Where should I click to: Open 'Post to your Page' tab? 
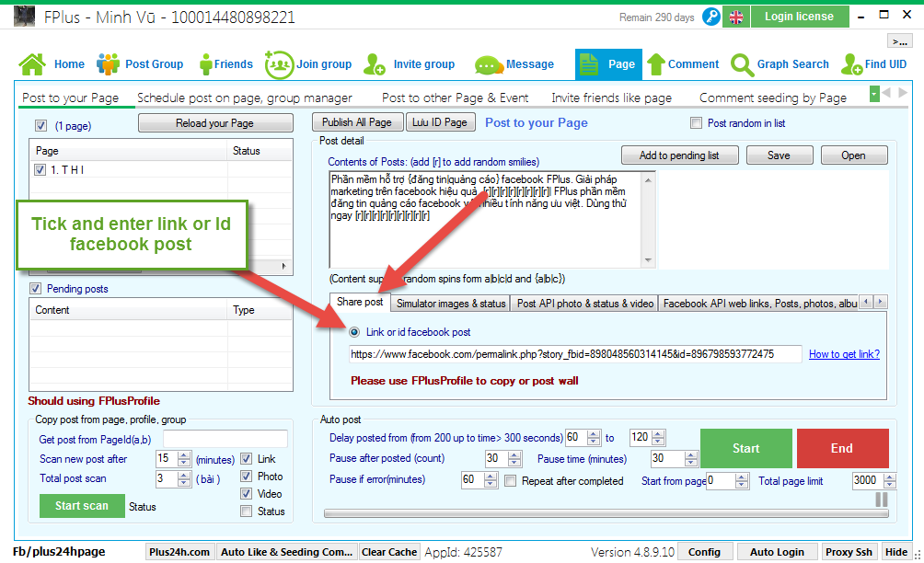click(x=71, y=98)
